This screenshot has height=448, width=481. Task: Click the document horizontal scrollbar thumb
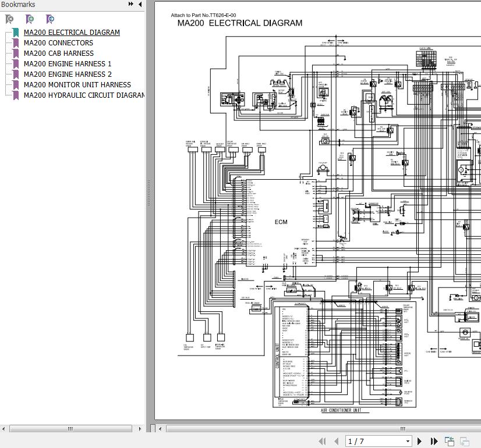click(x=324, y=429)
